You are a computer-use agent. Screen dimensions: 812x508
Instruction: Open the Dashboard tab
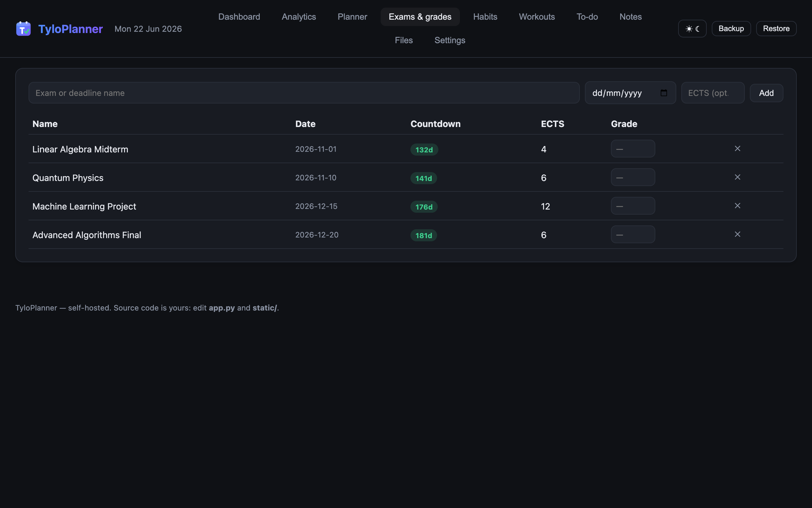(x=239, y=17)
